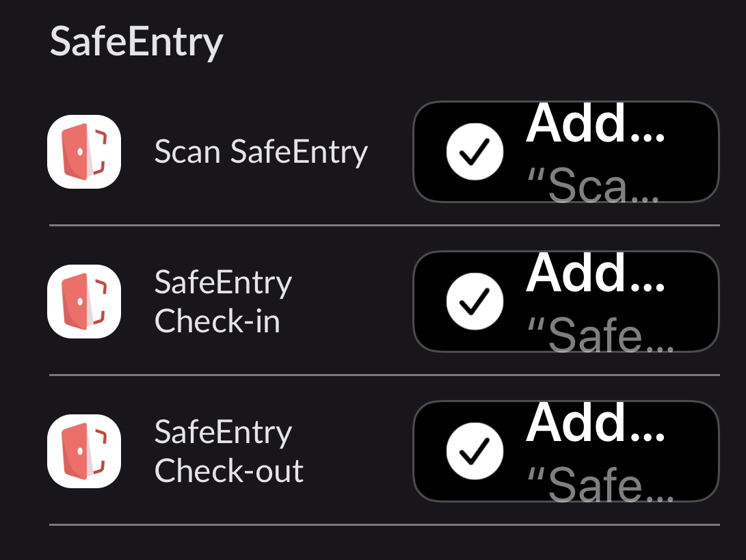Toggle the Scan SafeEntry added state
The width and height of the screenshot is (746, 560).
pyautogui.click(x=566, y=151)
